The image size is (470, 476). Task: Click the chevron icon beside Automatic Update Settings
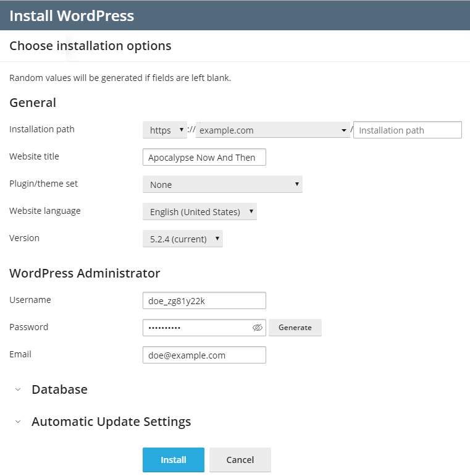click(x=18, y=422)
